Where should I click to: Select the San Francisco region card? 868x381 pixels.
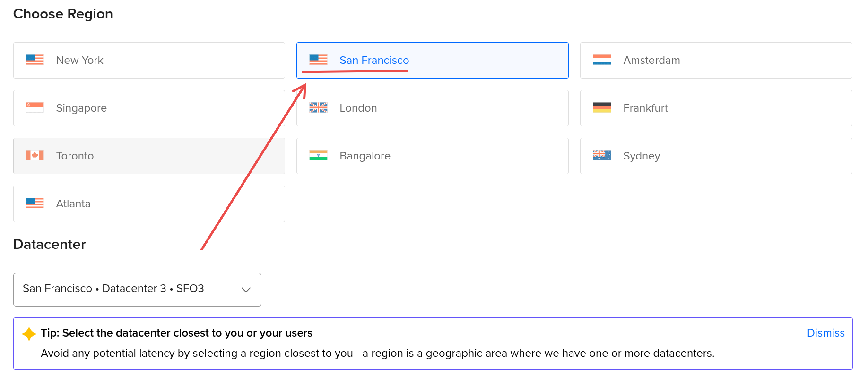pos(432,60)
